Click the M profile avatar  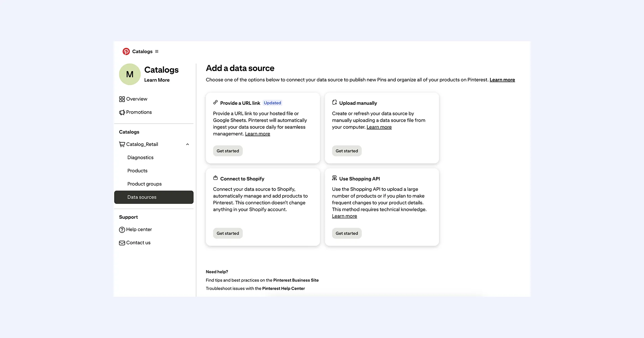point(130,74)
